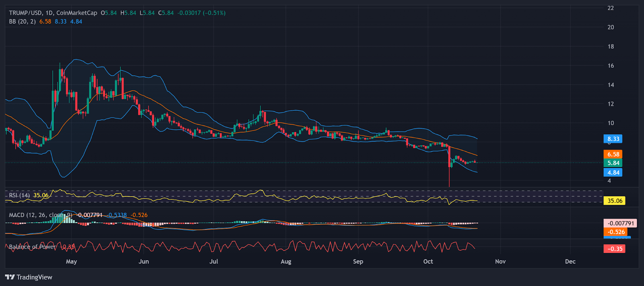Screen dimensions: 644x286
Task: Click the green 5.84 current price tag
Action: pyautogui.click(x=613, y=163)
